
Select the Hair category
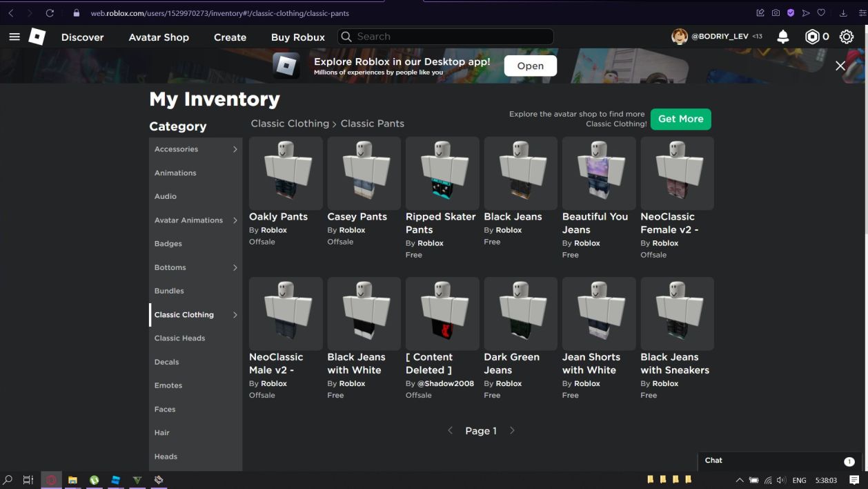[196, 432]
